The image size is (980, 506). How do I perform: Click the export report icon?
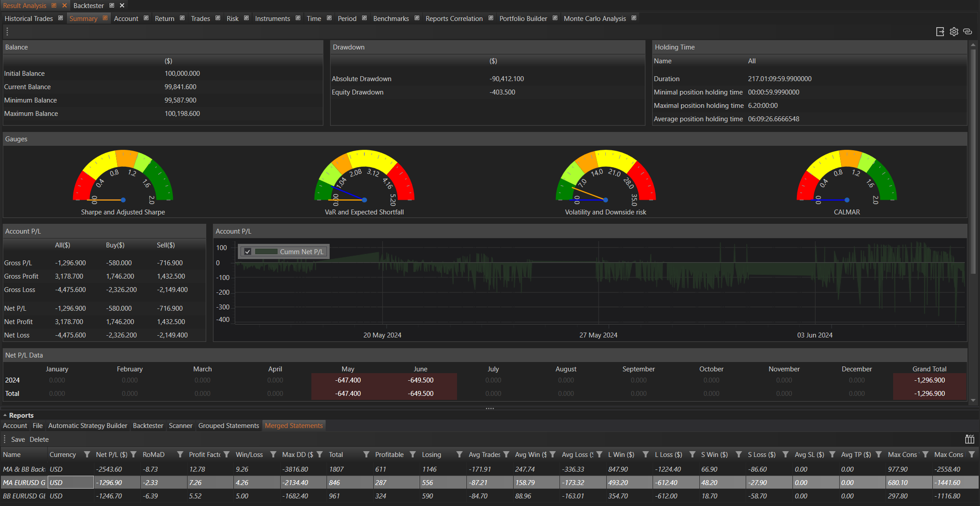(x=940, y=32)
